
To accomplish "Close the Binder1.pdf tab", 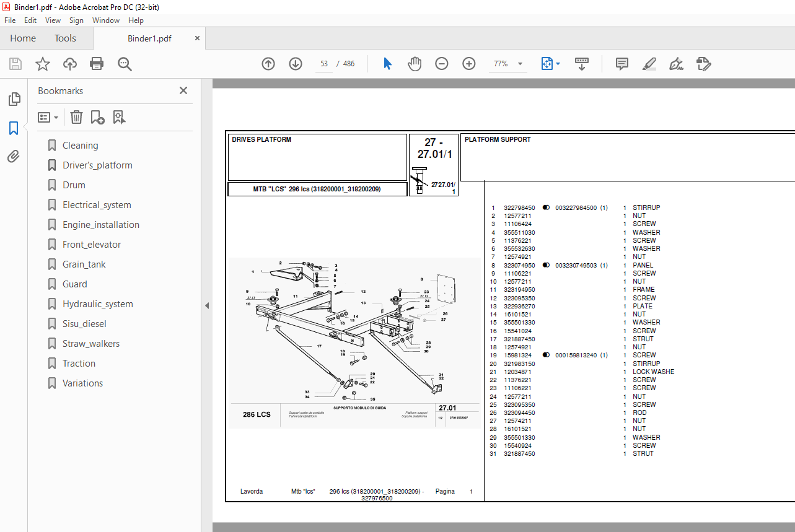I will pyautogui.click(x=198, y=38).
